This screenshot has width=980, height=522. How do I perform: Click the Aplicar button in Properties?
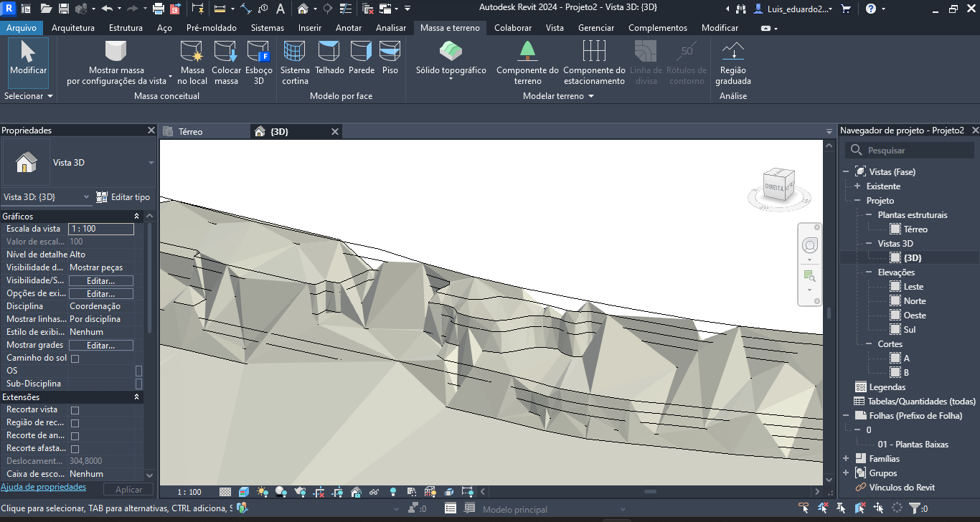tap(128, 488)
